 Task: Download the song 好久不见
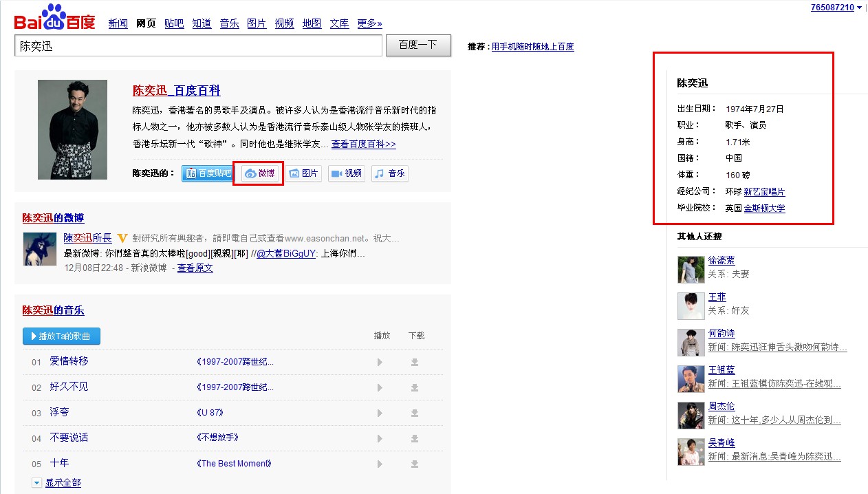click(x=415, y=388)
